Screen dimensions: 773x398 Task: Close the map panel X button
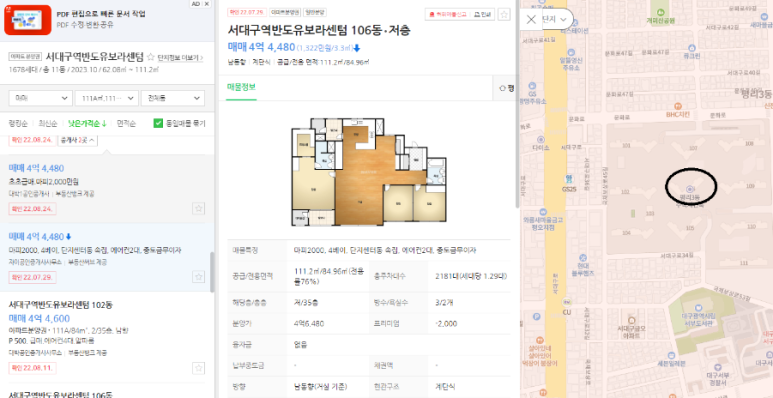click(531, 20)
